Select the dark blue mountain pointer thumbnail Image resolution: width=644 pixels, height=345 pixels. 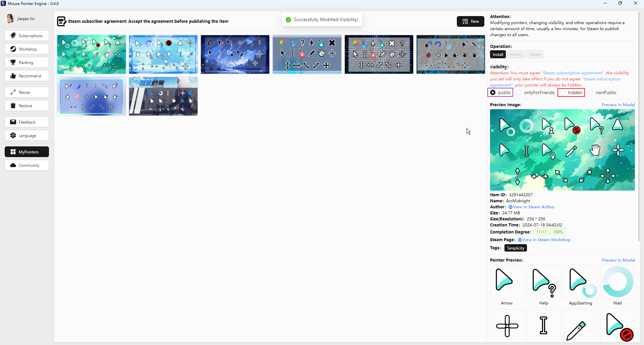[x=235, y=54]
